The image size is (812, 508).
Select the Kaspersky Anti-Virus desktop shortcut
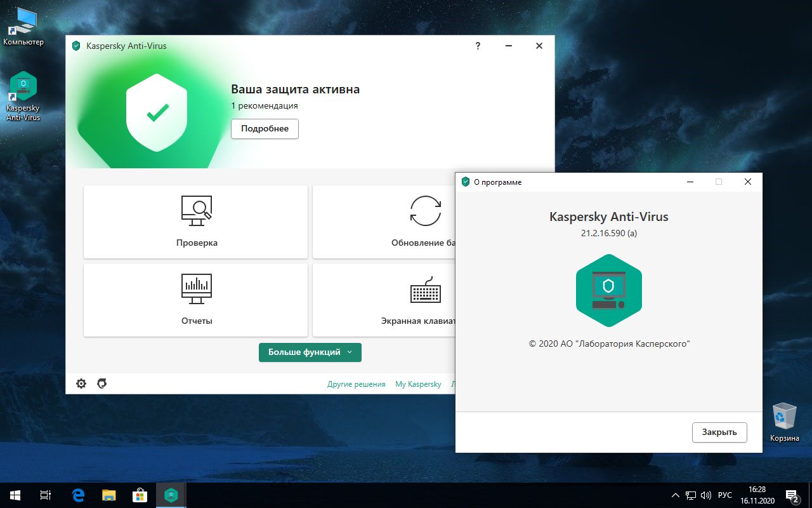point(23,96)
